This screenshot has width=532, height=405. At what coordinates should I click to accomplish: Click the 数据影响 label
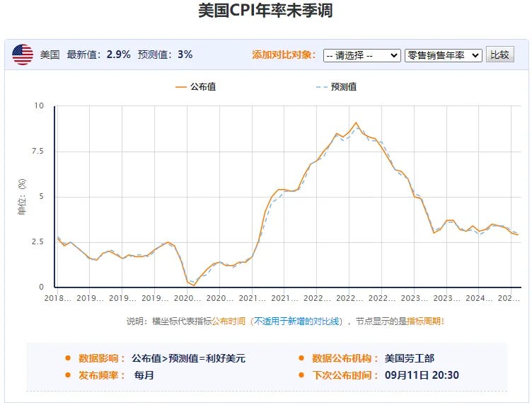coord(101,358)
